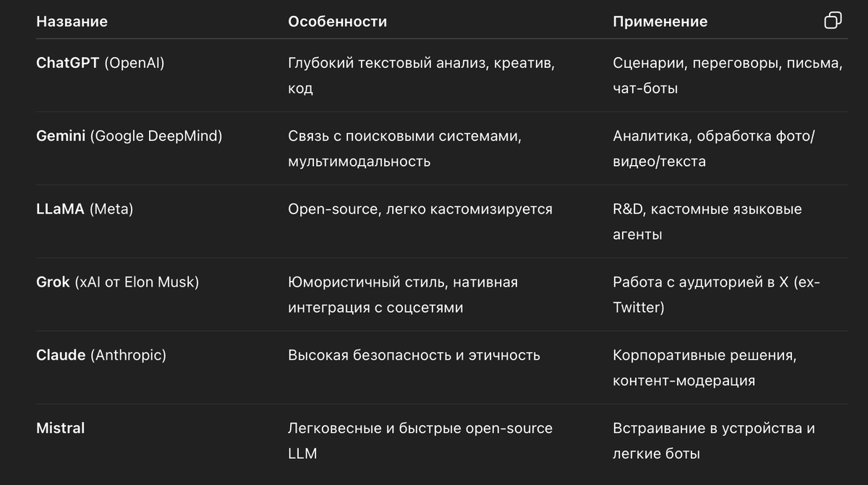Select the LLaMA (Meta) table entry

tap(85, 209)
